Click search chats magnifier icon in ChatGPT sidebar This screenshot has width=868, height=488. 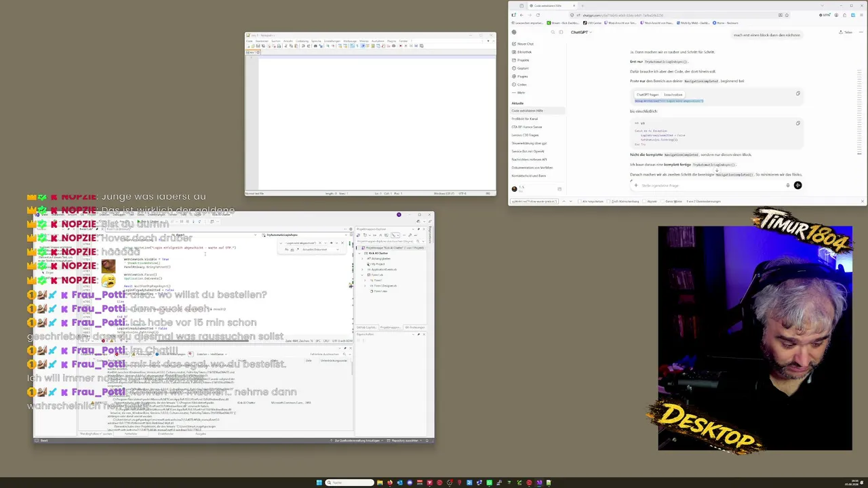553,32
